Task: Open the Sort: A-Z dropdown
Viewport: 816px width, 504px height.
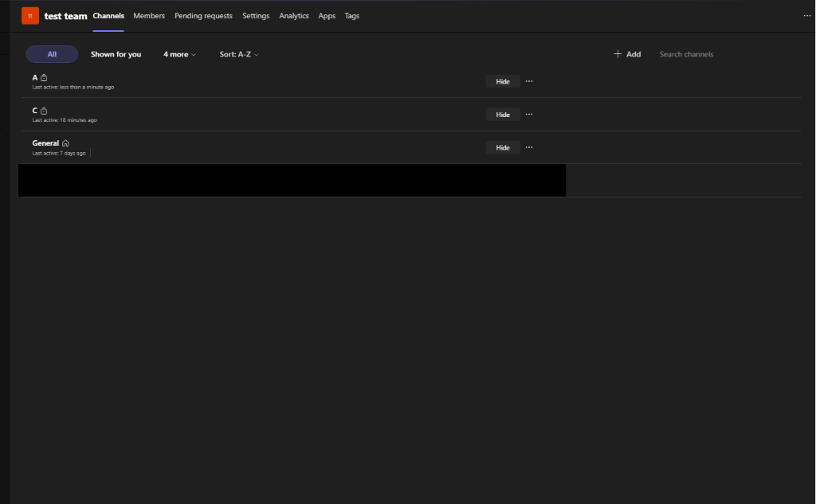Action: pyautogui.click(x=239, y=54)
